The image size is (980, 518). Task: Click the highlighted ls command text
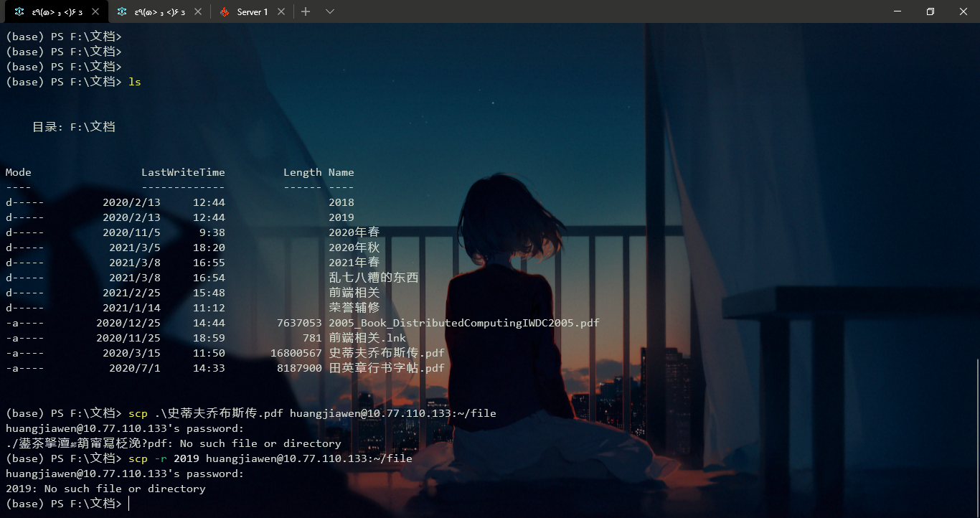coord(134,82)
